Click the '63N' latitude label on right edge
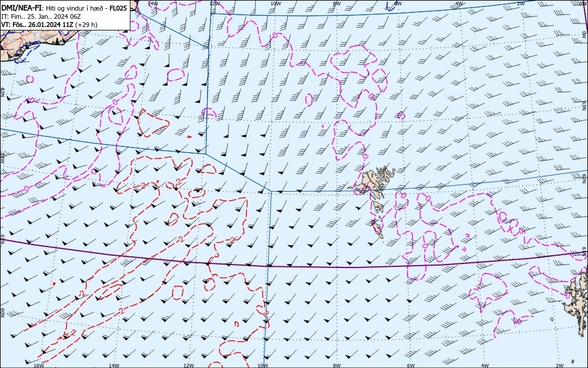588x368 pixels. point(584,105)
